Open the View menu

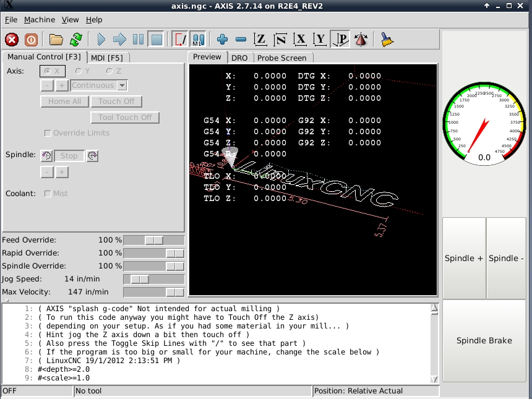pyautogui.click(x=71, y=20)
